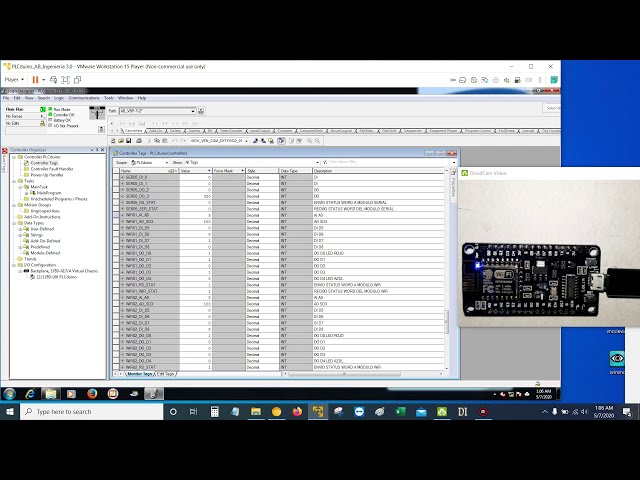The image size is (640, 480).
Task: Click the Copy toolbar icon
Action: [x=157, y=141]
